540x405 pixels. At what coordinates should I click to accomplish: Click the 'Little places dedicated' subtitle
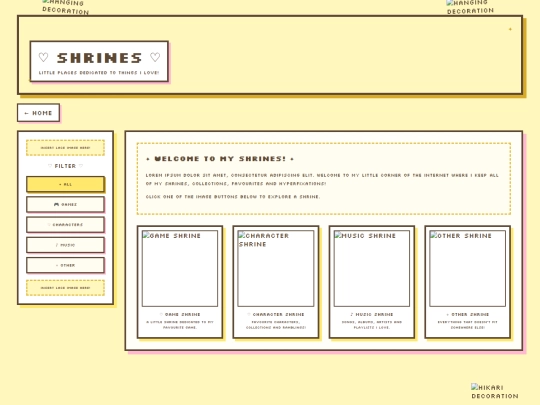[99, 73]
